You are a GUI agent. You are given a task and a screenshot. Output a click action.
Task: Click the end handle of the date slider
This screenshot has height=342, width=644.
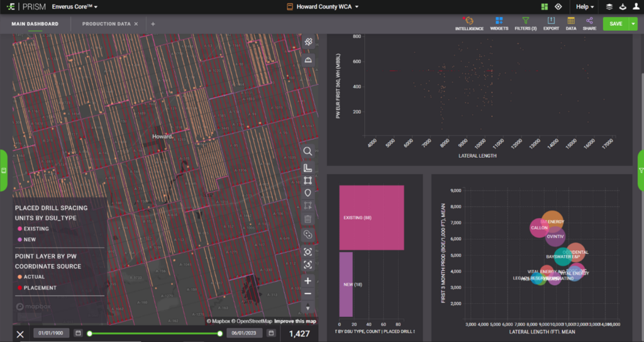(x=219, y=333)
